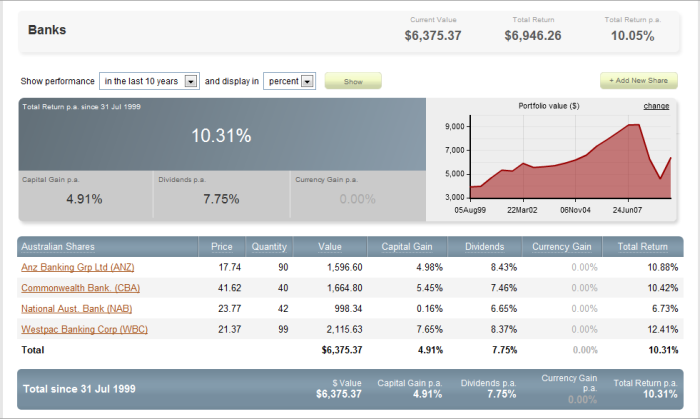Sort by Total Return column header
This screenshot has height=419, width=700.
click(x=642, y=247)
